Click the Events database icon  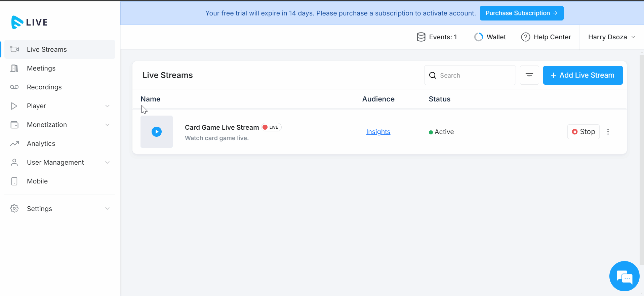421,37
